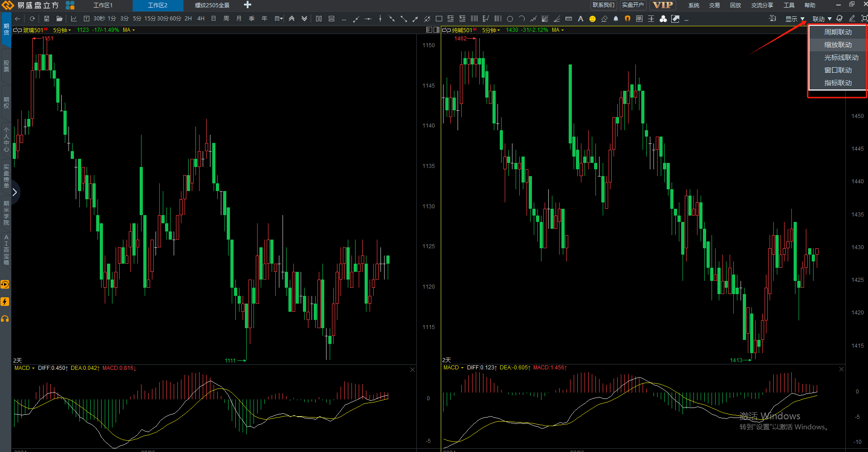This screenshot has width=868, height=452.
Task: Switch to 工作区1 tab
Action: point(103,5)
